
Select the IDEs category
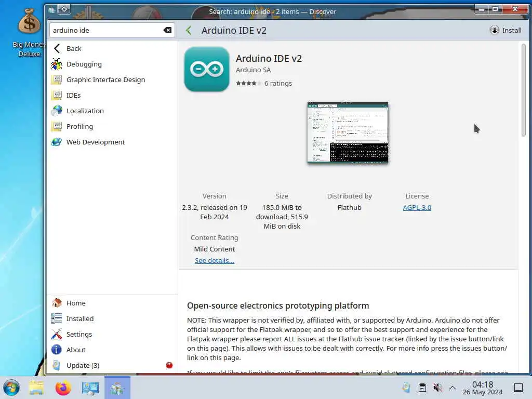pos(112,96)
